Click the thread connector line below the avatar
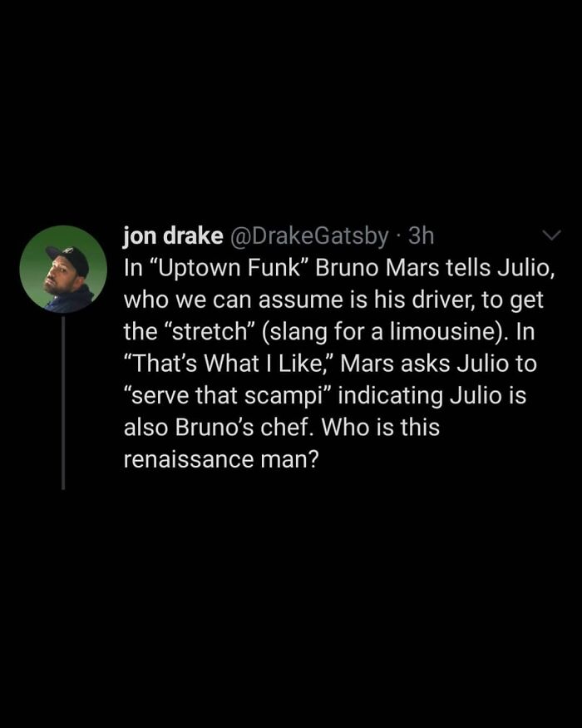This screenshot has height=728, width=582. pyautogui.click(x=65, y=399)
